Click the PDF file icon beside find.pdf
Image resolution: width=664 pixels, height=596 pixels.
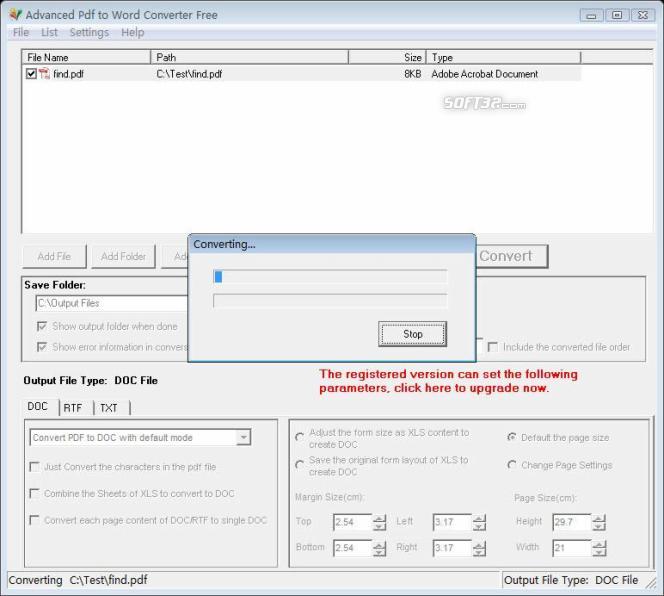coord(44,74)
